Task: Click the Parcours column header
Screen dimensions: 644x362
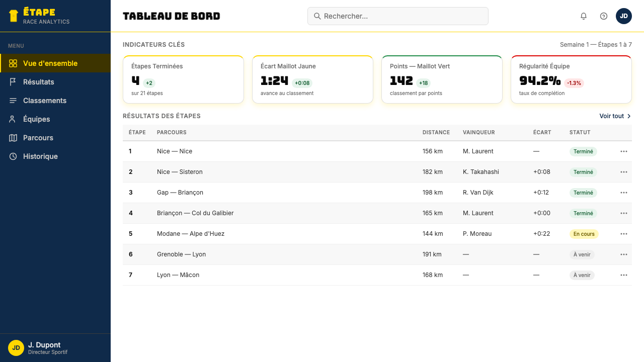Action: [x=172, y=133]
